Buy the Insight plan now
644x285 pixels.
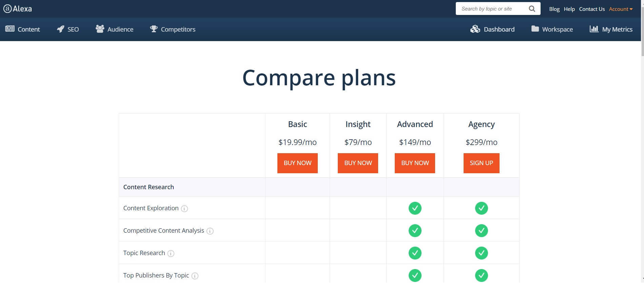click(358, 163)
